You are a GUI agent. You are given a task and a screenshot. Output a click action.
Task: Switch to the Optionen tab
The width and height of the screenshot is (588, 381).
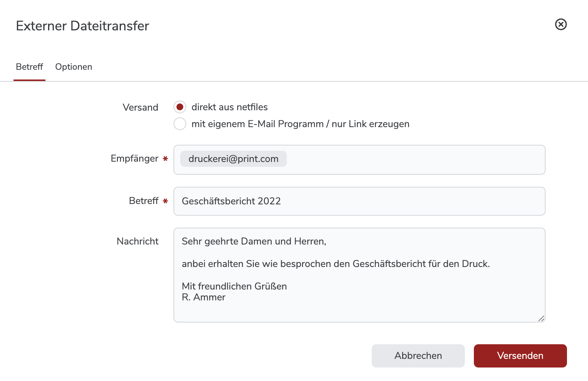(x=74, y=67)
